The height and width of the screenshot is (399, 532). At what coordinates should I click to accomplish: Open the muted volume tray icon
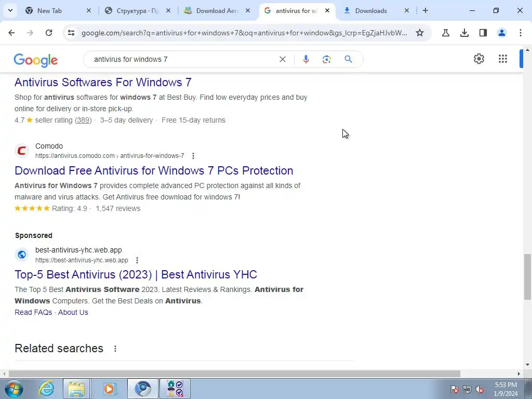point(480,389)
